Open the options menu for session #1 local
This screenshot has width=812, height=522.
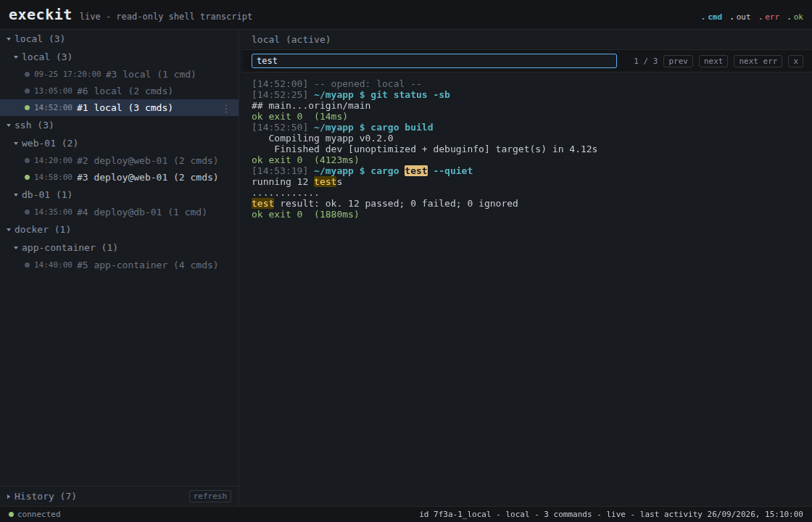coord(225,108)
